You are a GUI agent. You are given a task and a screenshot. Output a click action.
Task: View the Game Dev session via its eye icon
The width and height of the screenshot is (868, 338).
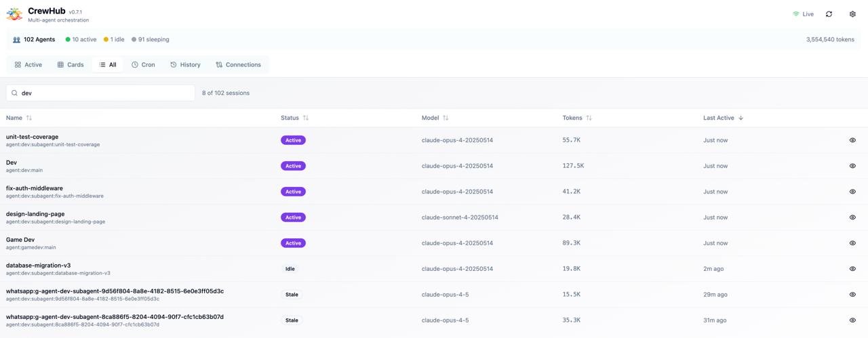[852, 243]
